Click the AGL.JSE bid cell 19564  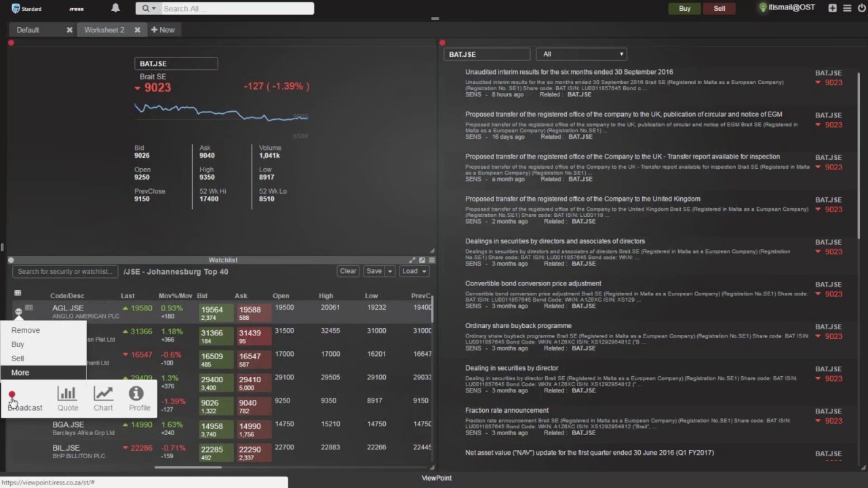pyautogui.click(x=216, y=312)
